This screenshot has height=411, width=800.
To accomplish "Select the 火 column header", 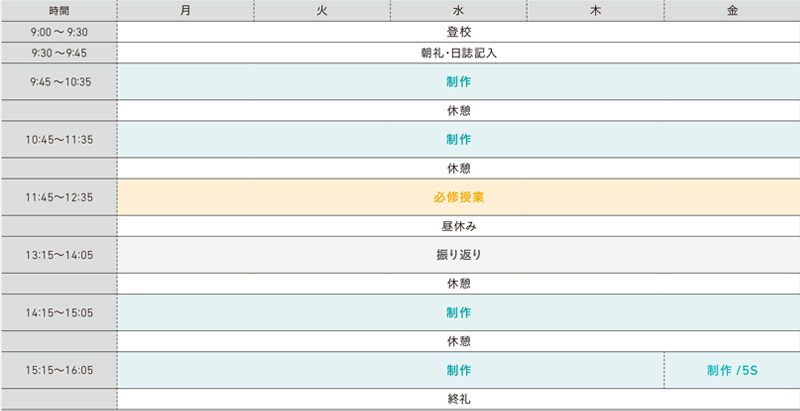I will click(x=322, y=11).
